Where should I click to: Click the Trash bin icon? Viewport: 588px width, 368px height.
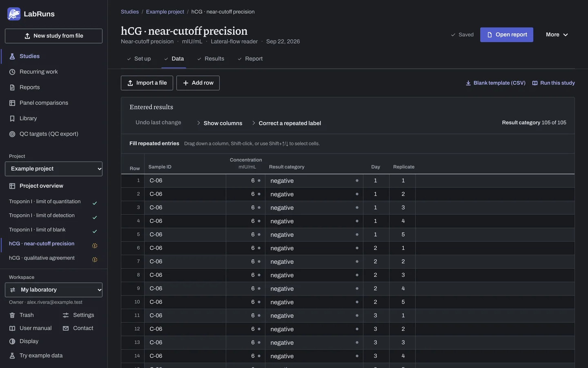coord(12,315)
